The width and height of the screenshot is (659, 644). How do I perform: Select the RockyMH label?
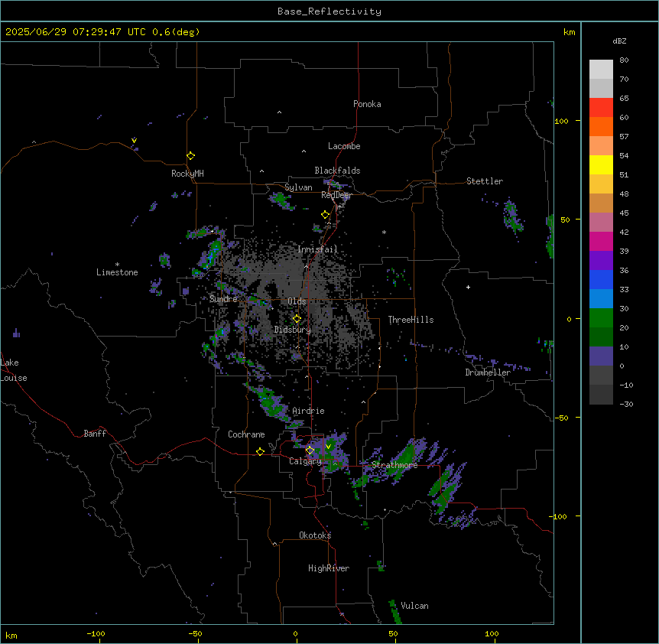[x=187, y=174]
